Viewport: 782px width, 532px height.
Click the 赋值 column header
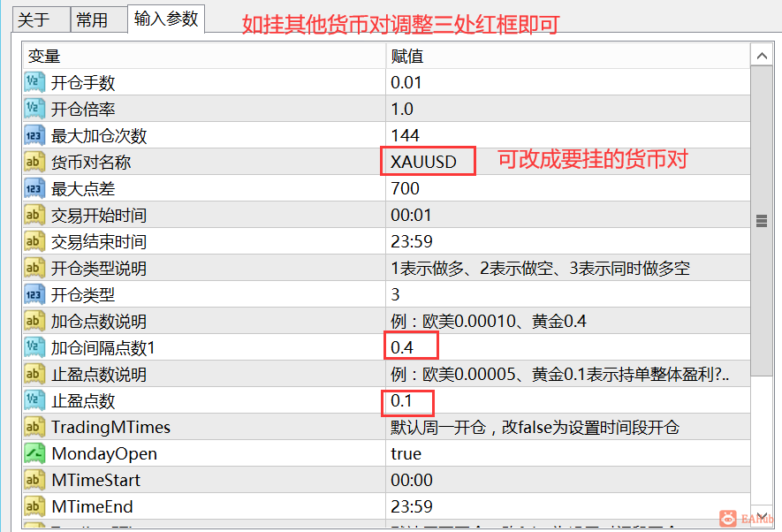(567, 56)
